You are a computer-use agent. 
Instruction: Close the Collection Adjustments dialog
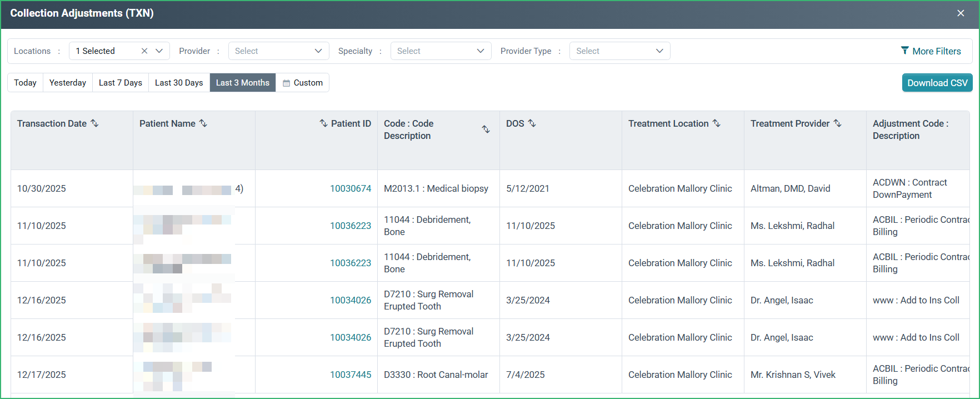click(961, 13)
